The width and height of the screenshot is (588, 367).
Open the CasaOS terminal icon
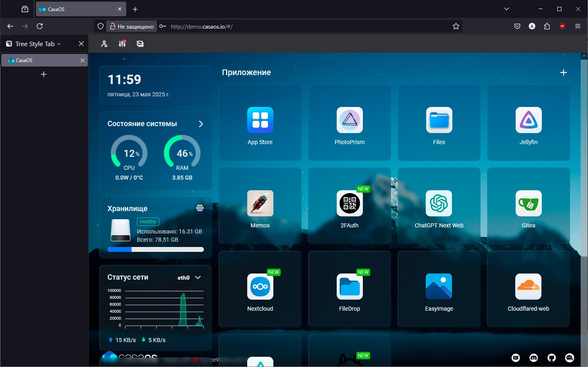(x=140, y=44)
